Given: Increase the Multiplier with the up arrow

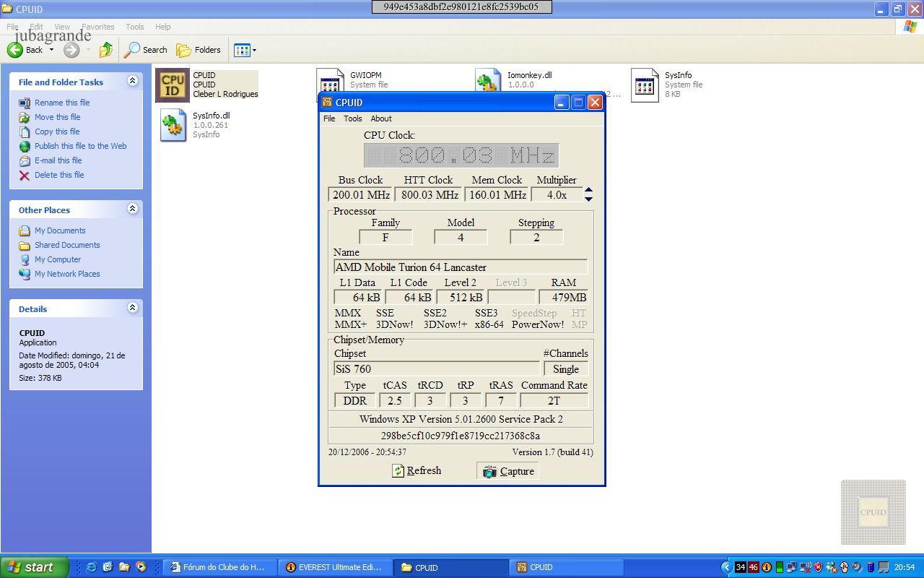Looking at the screenshot, I should click(588, 190).
